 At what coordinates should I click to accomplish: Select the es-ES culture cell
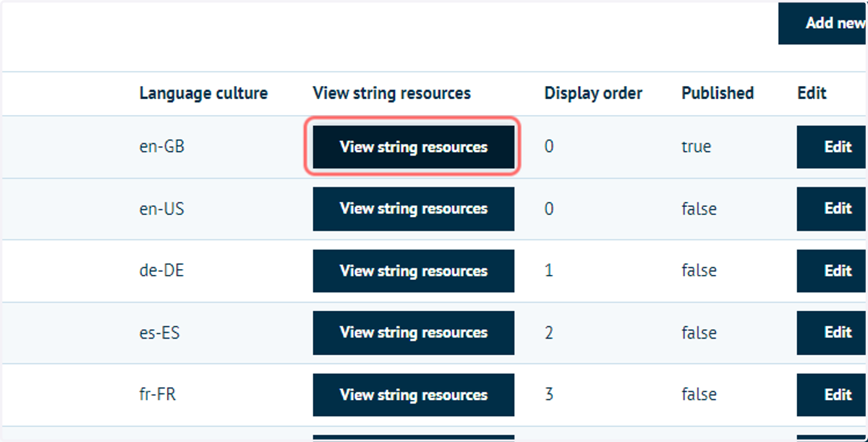(x=161, y=333)
